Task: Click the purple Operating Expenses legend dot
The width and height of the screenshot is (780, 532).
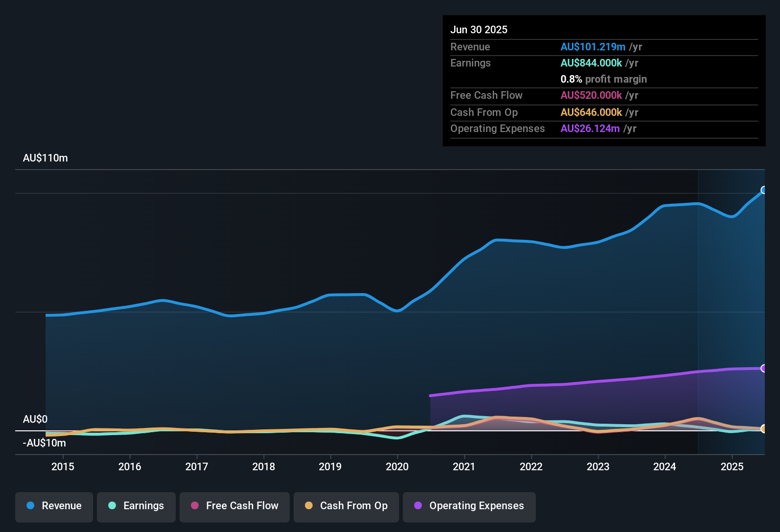Action: [418, 505]
